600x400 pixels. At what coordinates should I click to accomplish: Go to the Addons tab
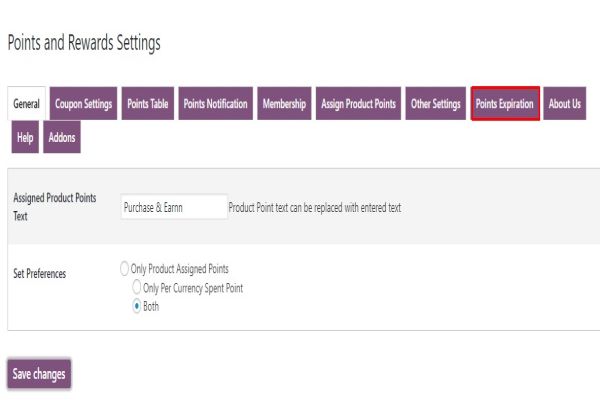tap(62, 137)
